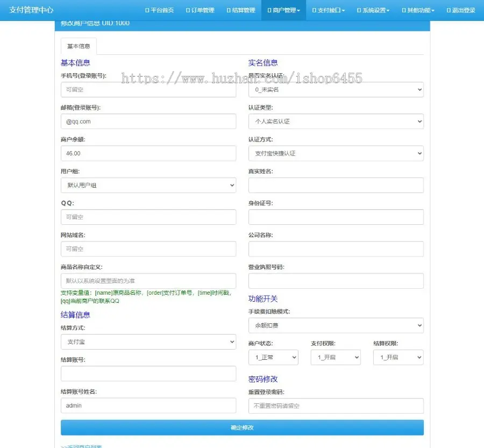Click the 邮箱(登录账号) input field
Image resolution: width=484 pixels, height=448 pixels.
[148, 122]
